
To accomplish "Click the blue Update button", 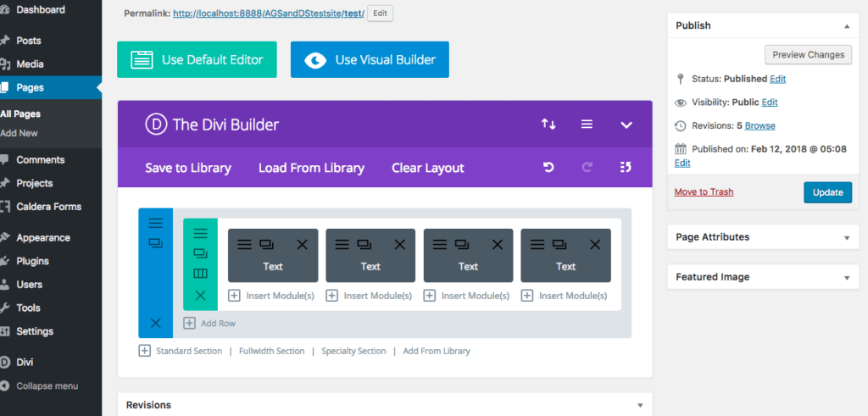I will (827, 192).
